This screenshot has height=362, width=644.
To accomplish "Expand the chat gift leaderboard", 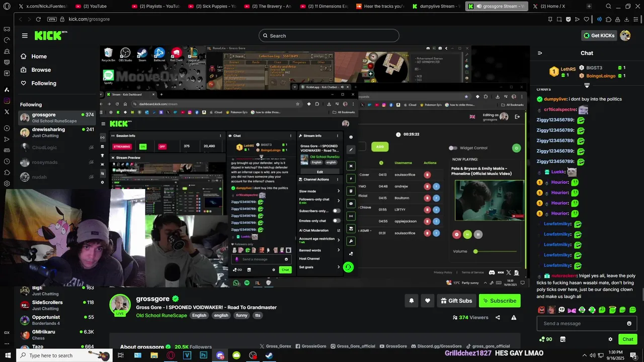I will pos(587,85).
